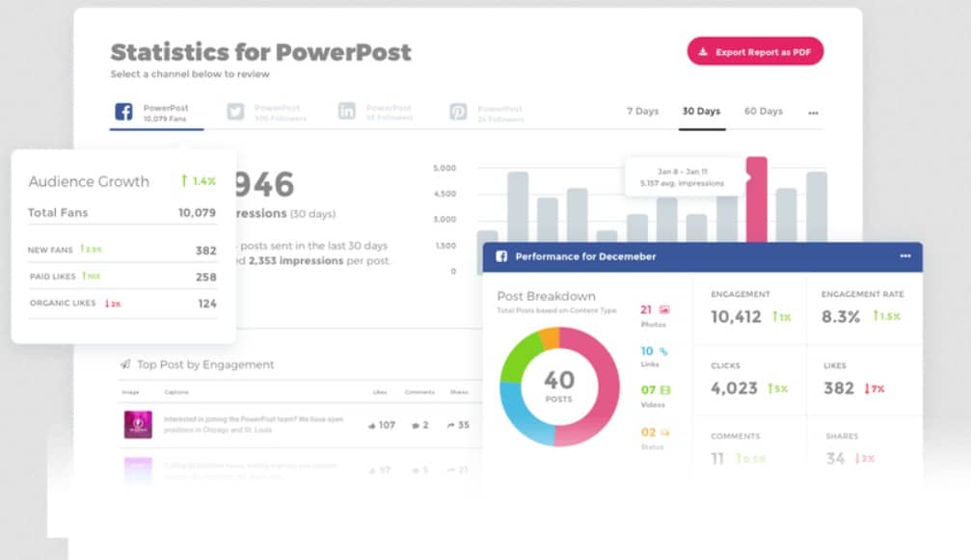Screen dimensions: 971x560
Task: Click Videos count 07
Action: (648, 389)
